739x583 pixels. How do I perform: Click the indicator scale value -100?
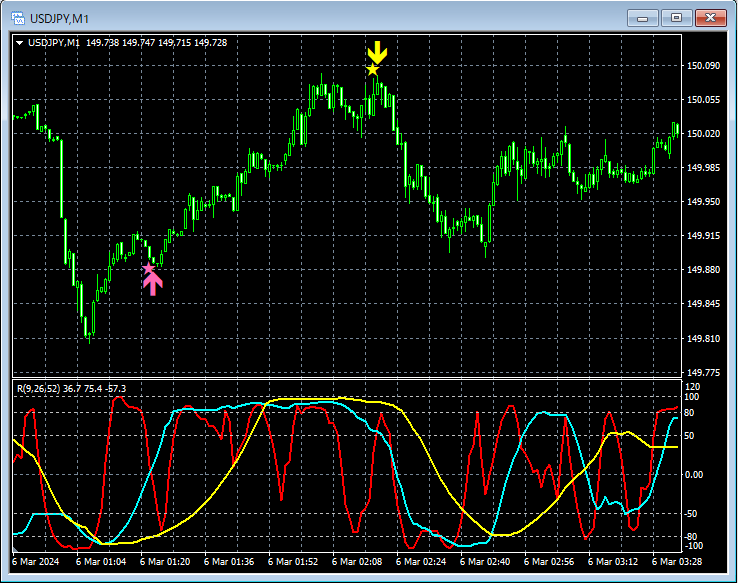tap(693, 546)
